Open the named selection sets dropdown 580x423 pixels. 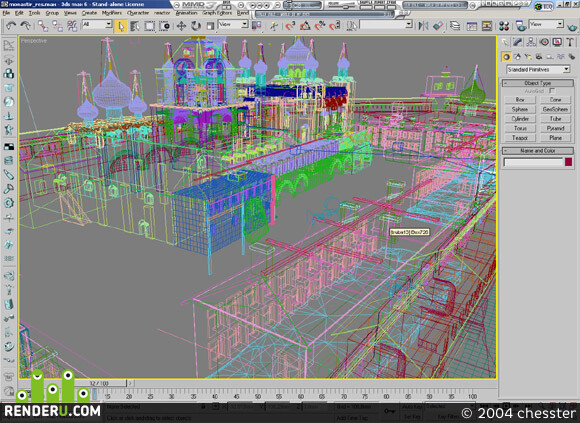tap(386, 24)
